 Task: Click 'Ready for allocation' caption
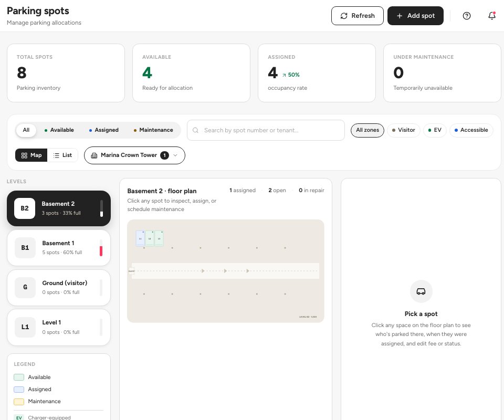(x=167, y=88)
